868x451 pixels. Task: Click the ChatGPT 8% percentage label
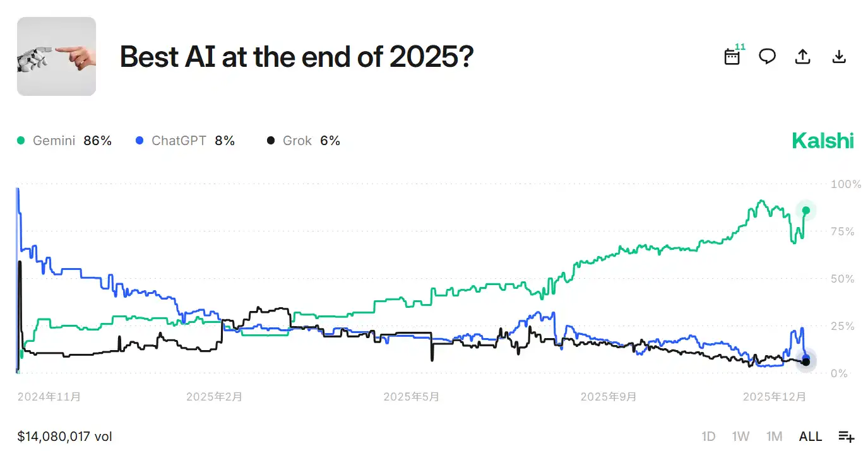[225, 140]
